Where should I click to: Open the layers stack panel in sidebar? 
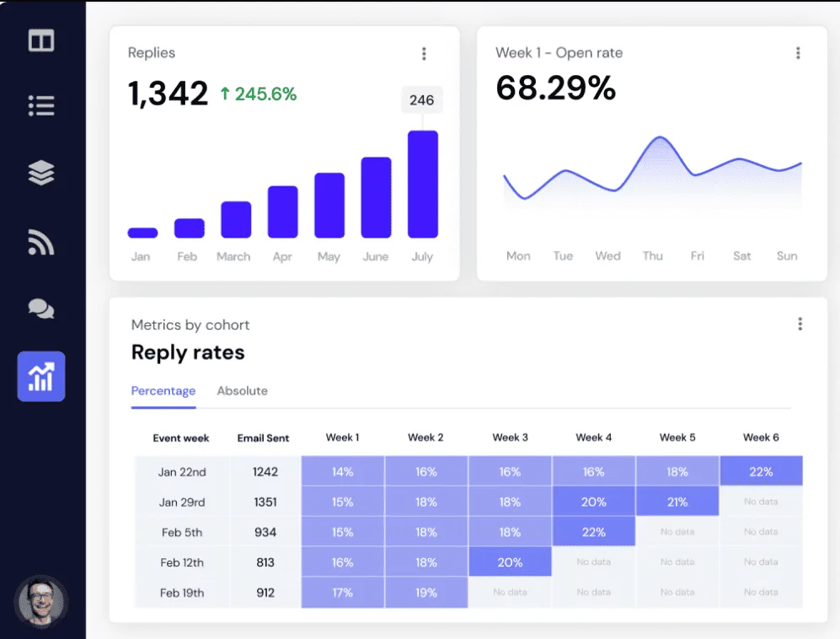(40, 175)
